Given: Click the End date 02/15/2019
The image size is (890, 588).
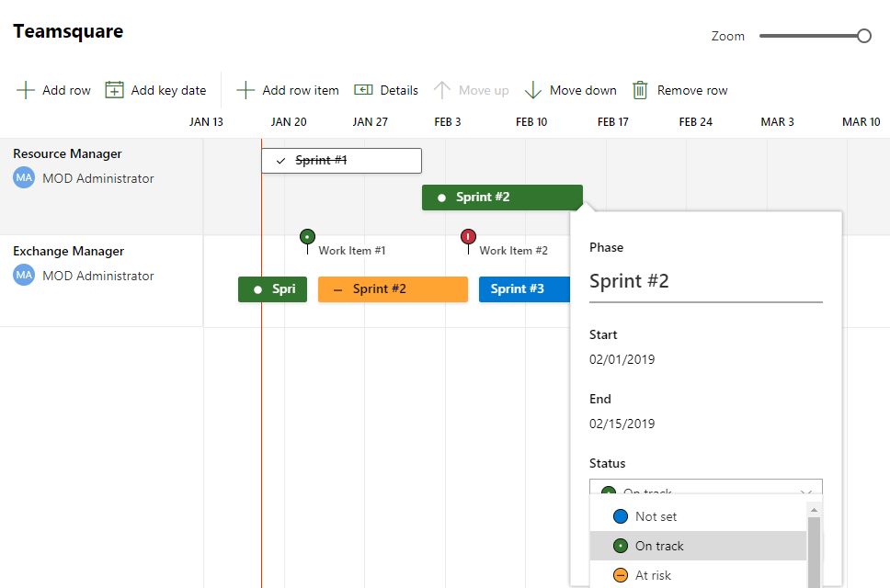Looking at the screenshot, I should click(622, 424).
